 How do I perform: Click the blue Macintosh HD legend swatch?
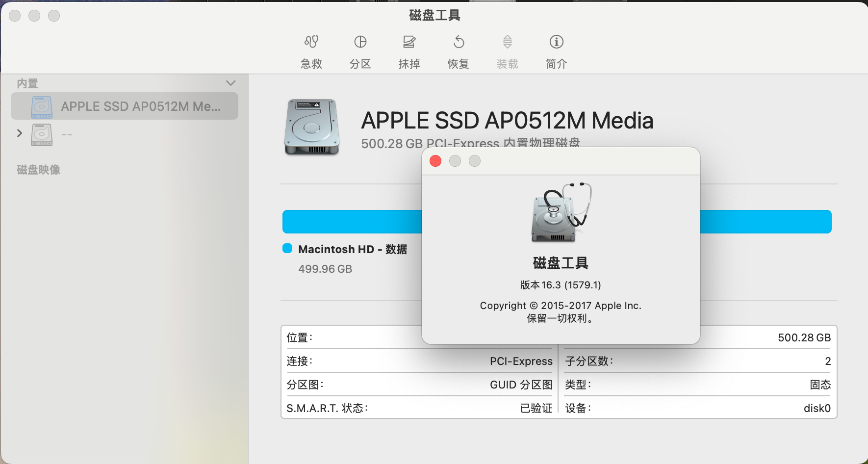(287, 249)
